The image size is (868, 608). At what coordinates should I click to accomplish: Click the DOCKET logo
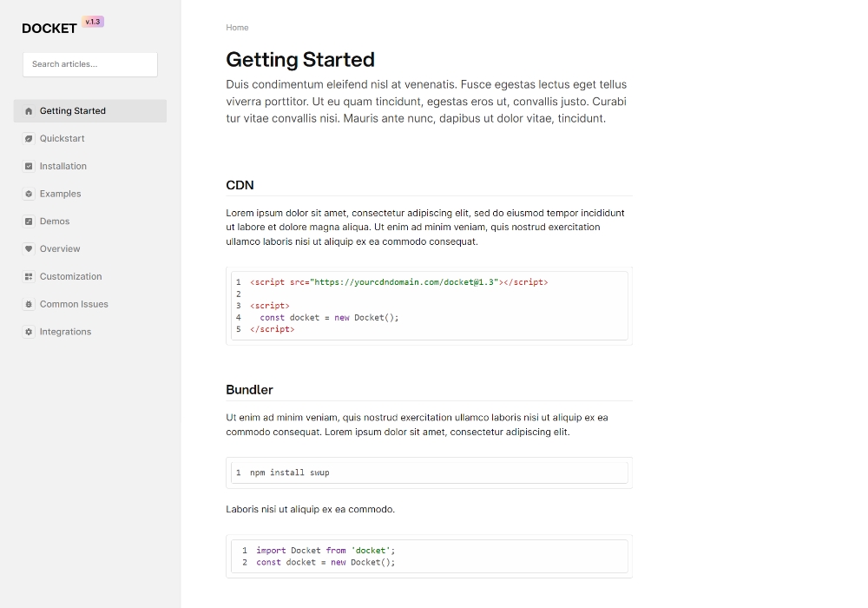tap(49, 29)
